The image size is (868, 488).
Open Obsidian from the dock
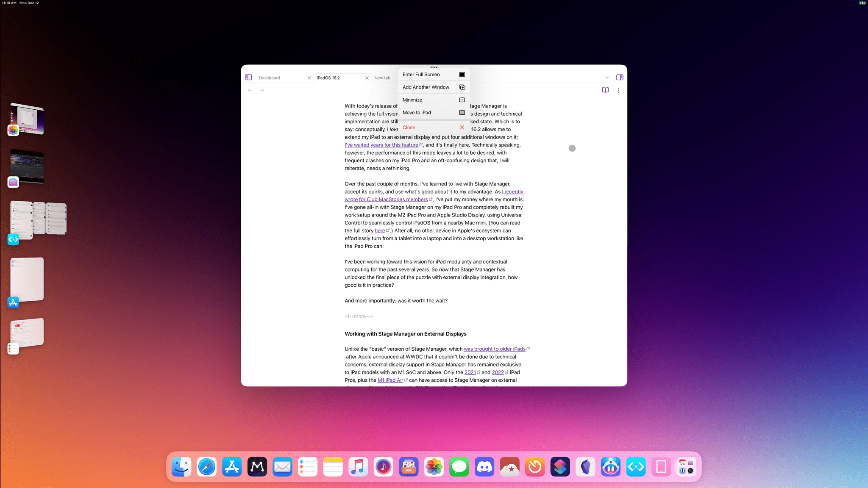click(x=585, y=467)
